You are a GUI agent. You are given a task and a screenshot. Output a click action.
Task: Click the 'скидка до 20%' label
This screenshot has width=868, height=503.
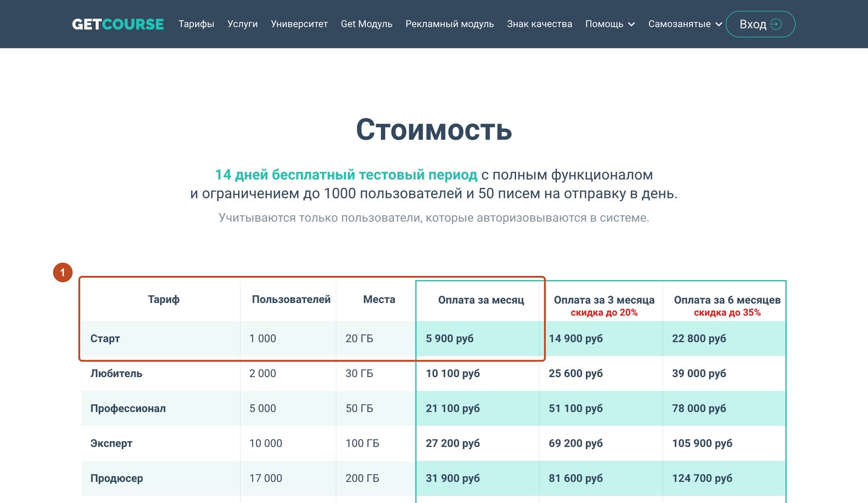click(604, 313)
